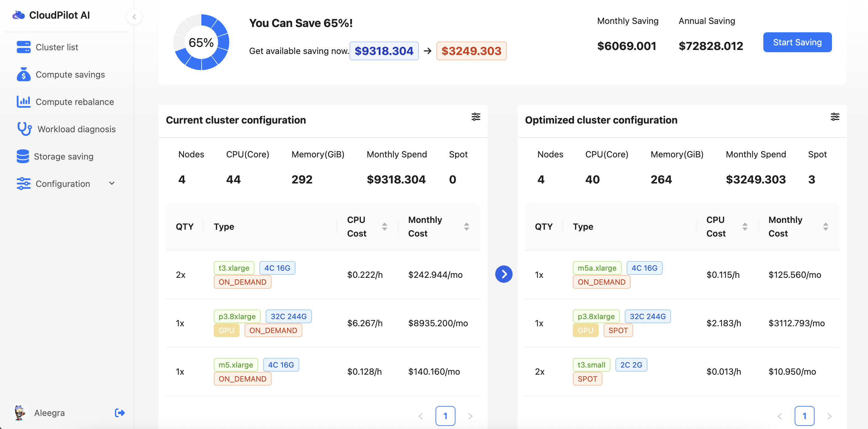The width and height of the screenshot is (868, 429).
Task: Sort current cluster by Monthly Cost
Action: (466, 227)
